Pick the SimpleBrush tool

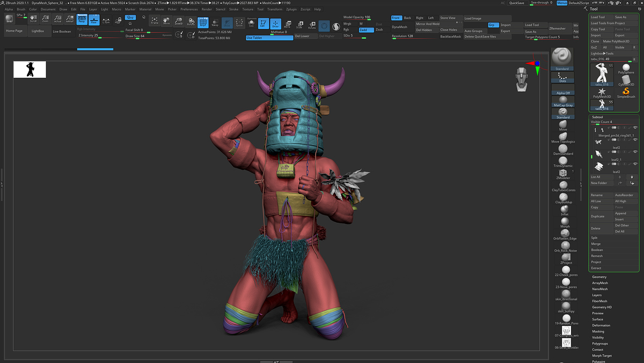626,91
